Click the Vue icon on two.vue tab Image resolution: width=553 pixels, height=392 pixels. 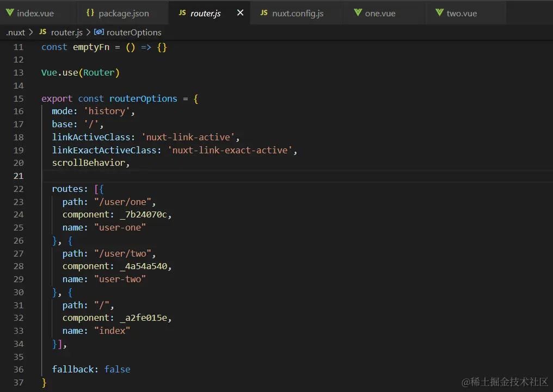click(x=439, y=13)
